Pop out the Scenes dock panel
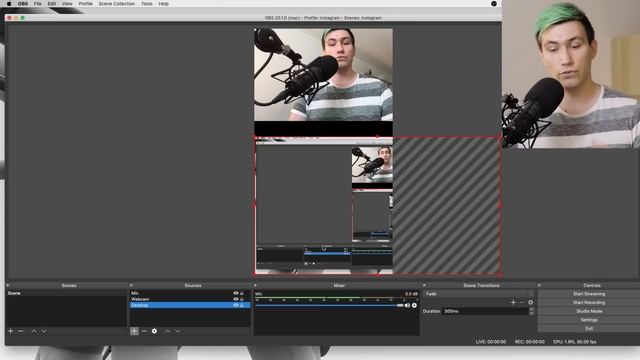The image size is (640, 360). [x=7, y=285]
